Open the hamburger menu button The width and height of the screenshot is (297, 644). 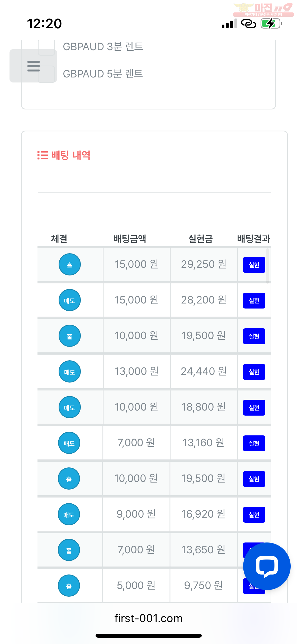pos(33,66)
